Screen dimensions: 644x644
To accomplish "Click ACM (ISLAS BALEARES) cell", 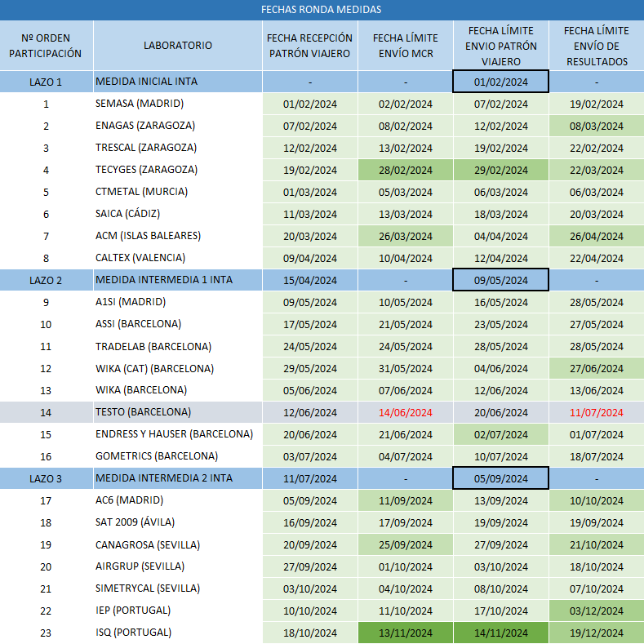I will click(178, 236).
